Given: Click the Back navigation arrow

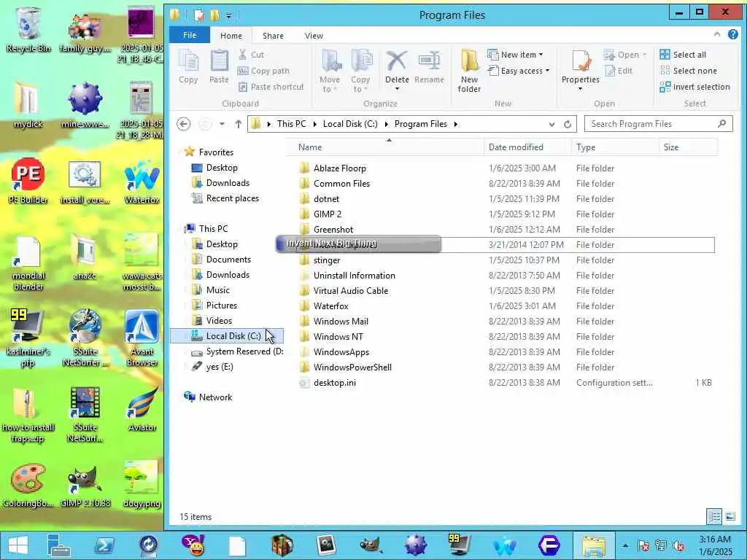Looking at the screenshot, I should click(x=183, y=124).
